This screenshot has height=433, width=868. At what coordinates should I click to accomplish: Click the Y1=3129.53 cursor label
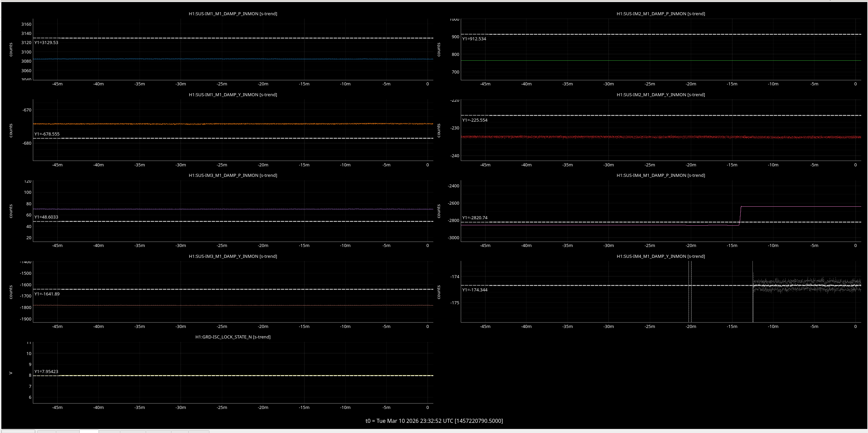point(46,43)
